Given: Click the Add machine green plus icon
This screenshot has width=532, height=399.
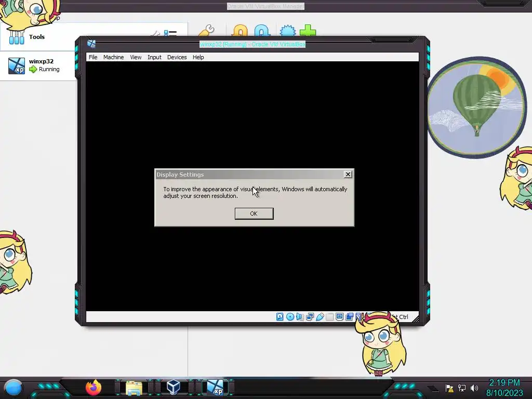Looking at the screenshot, I should (308, 31).
